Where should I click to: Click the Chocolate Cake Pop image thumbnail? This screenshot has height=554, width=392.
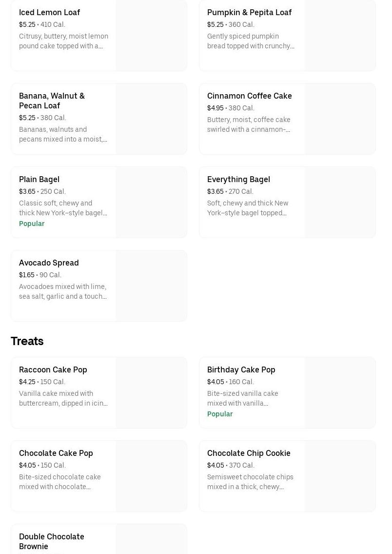pyautogui.click(x=151, y=476)
